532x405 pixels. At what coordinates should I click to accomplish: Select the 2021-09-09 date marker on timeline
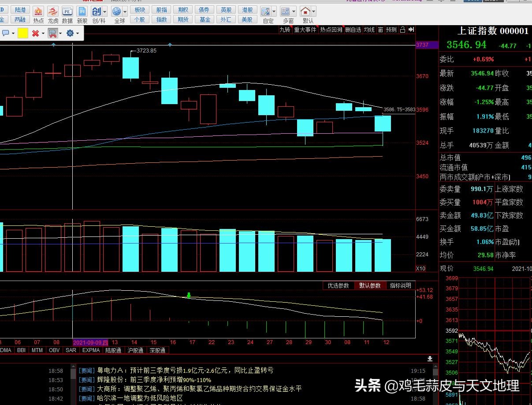pos(90,342)
